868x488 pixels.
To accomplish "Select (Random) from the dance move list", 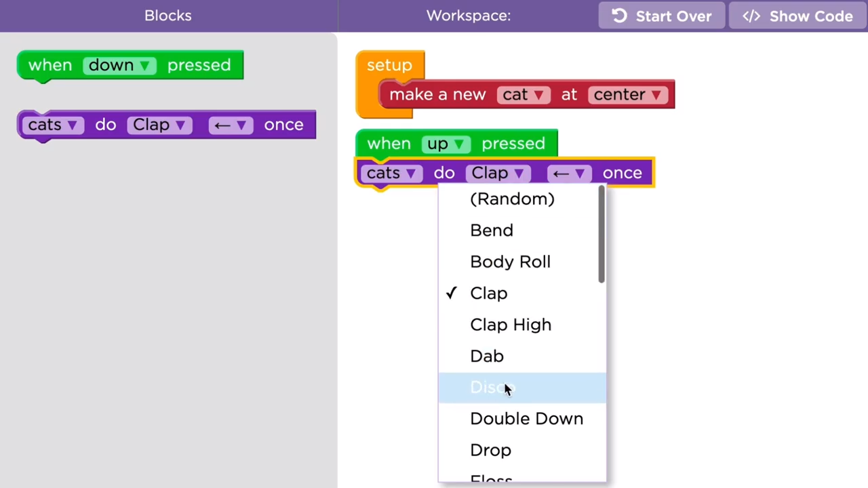I will click(512, 199).
